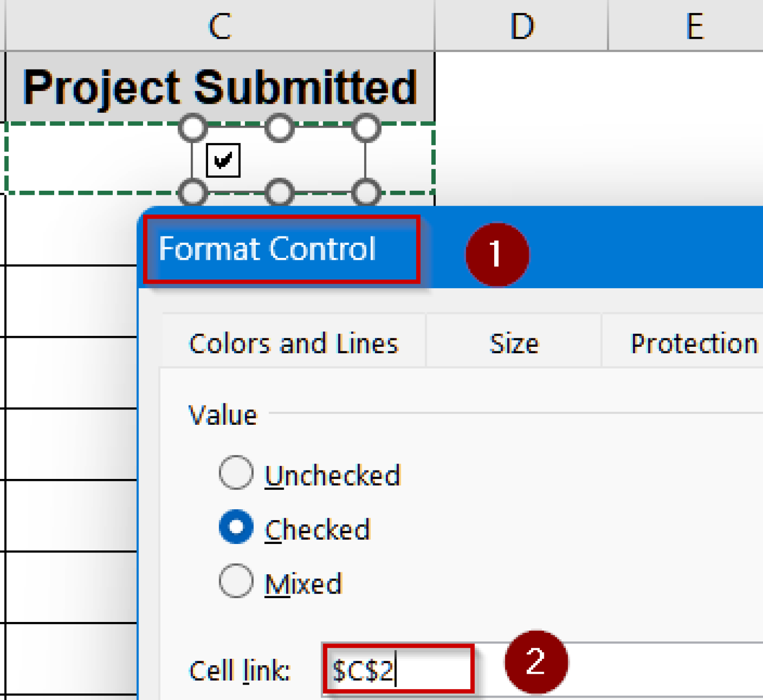The image size is (763, 700).
Task: Switch to the Protection tab
Action: pos(693,343)
